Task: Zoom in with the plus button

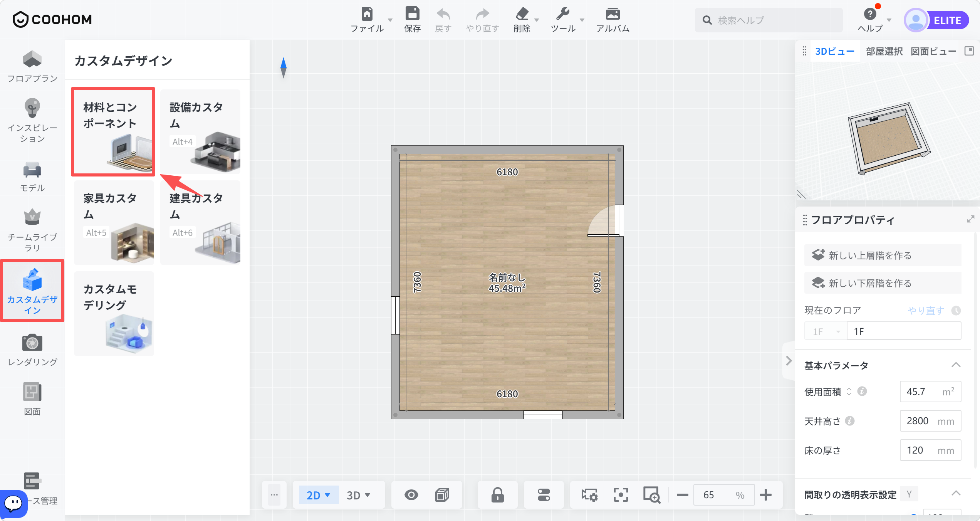Action: pyautogui.click(x=766, y=495)
